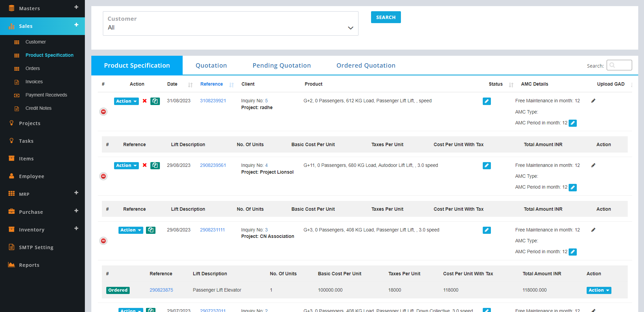Collapse the CN Association row details
644x312 pixels.
pos(104,241)
